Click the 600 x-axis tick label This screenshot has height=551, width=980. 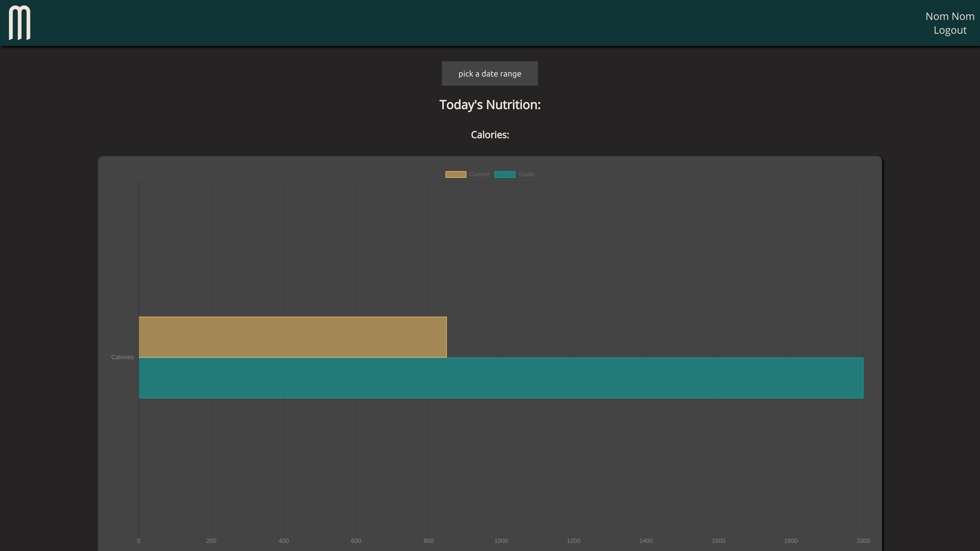click(x=356, y=541)
